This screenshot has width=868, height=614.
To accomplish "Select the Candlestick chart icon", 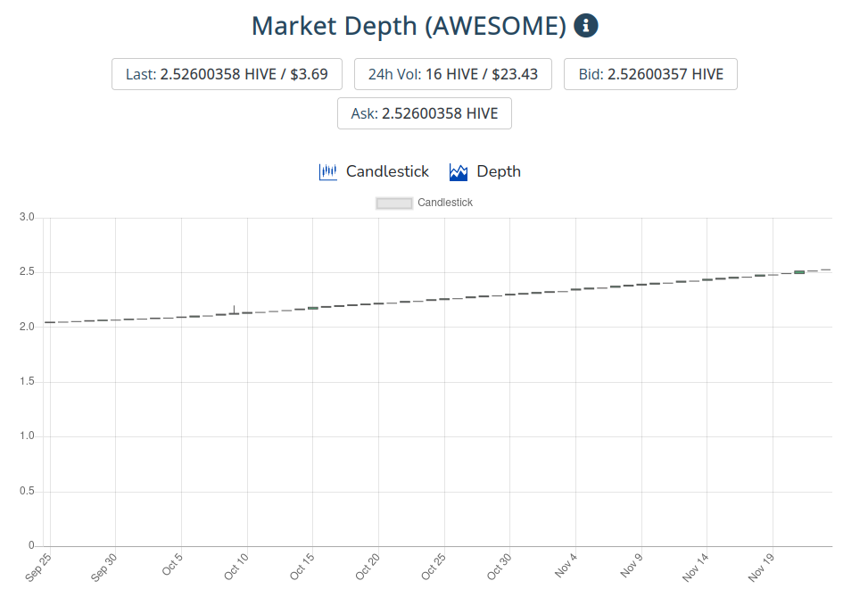I will pos(327,171).
